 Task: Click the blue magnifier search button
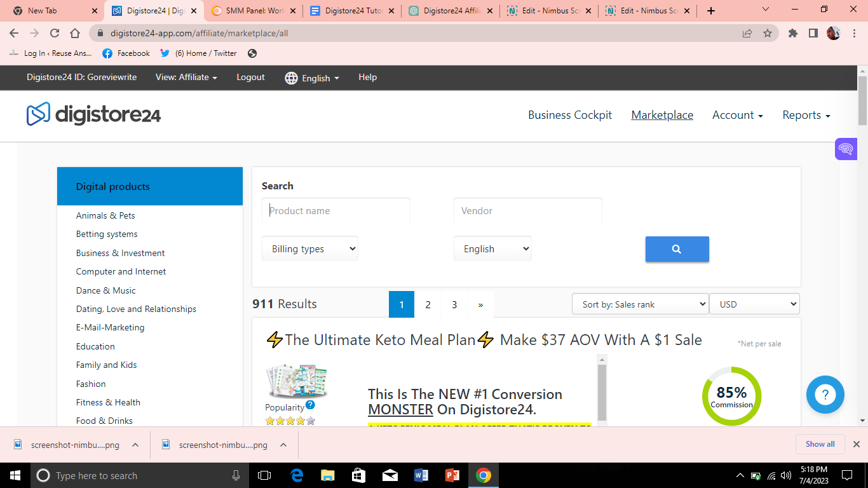677,249
